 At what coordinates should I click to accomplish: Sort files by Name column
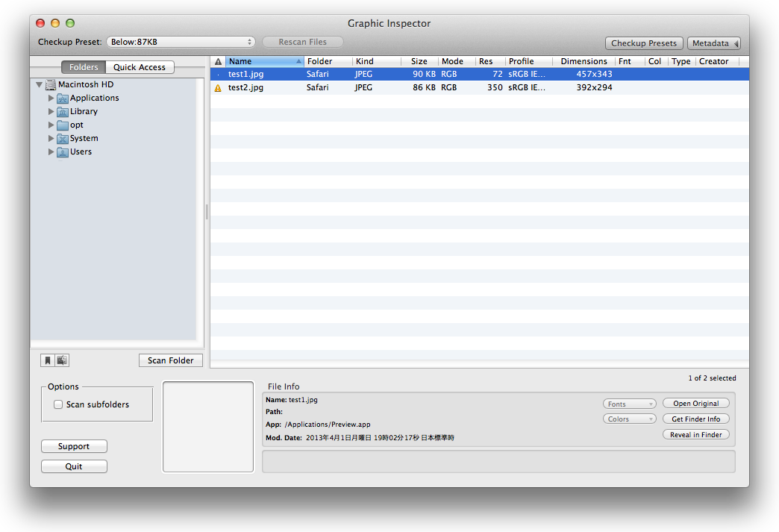264,61
